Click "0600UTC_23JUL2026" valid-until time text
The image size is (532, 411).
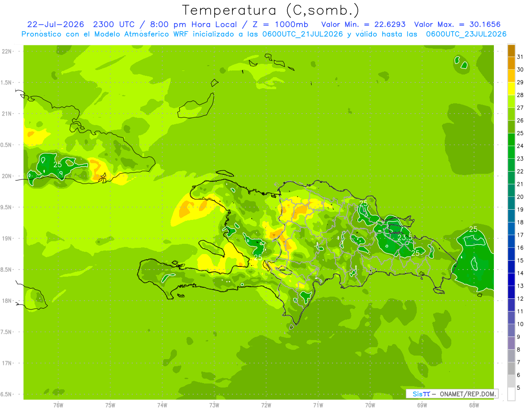click(466, 34)
